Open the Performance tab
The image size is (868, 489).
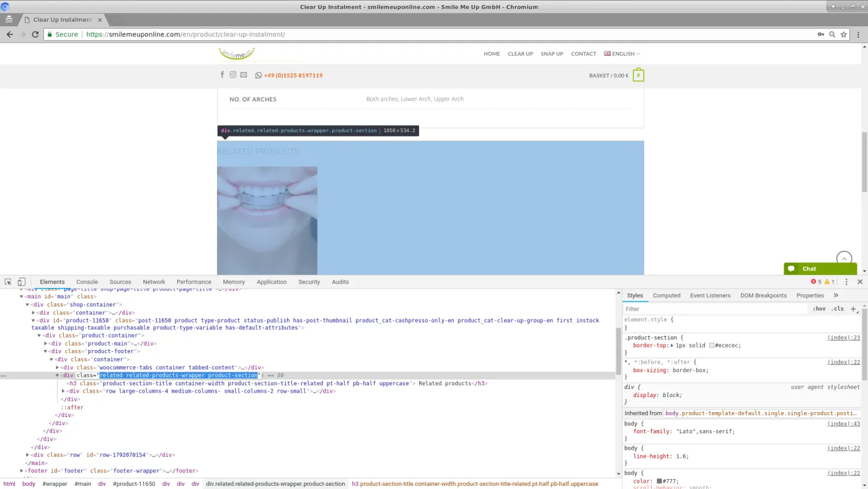[194, 282]
